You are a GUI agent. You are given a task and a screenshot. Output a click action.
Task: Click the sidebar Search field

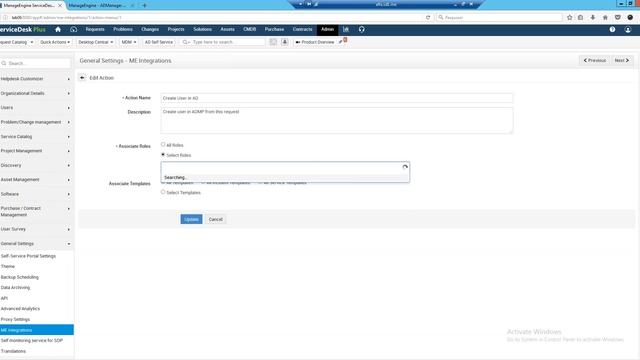pyautogui.click(x=36, y=63)
